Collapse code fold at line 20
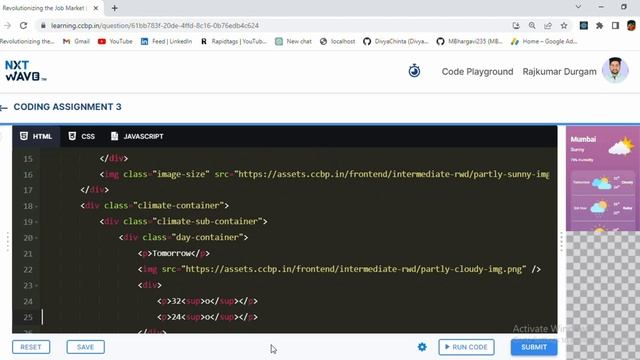This screenshot has width=640, height=360. click(36, 238)
